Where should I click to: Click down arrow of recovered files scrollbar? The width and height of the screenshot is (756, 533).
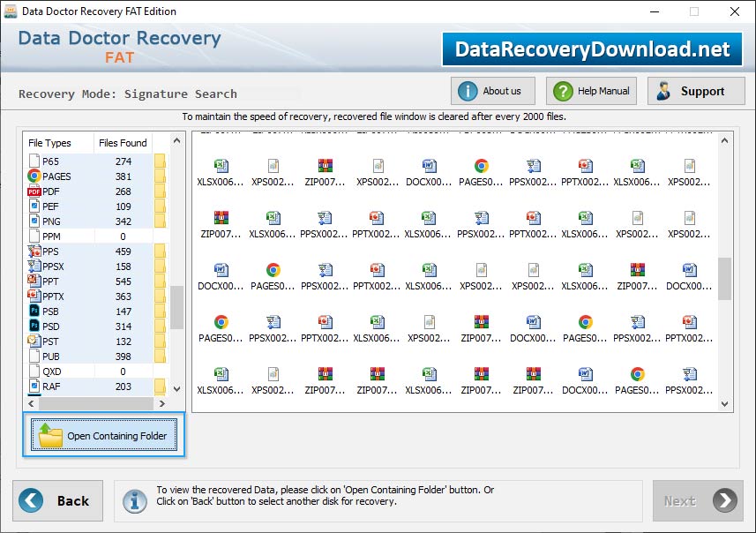tap(724, 404)
